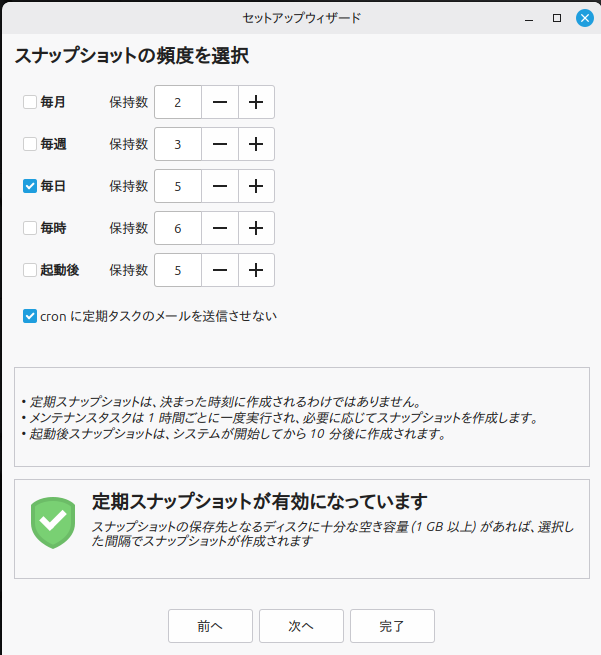Toggle the cron mail suppression checkbox
Image resolution: width=601 pixels, height=655 pixels.
[x=30, y=316]
